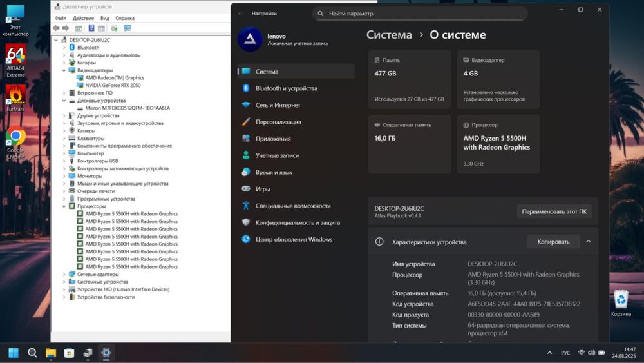Click the help icon in Device Manager toolbar
644x363 pixels.
[91, 28]
